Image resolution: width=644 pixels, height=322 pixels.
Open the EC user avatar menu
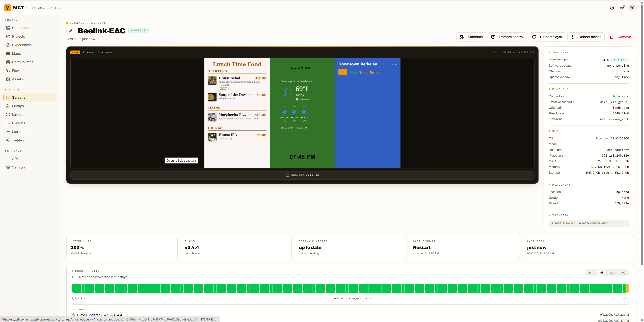tap(632, 8)
